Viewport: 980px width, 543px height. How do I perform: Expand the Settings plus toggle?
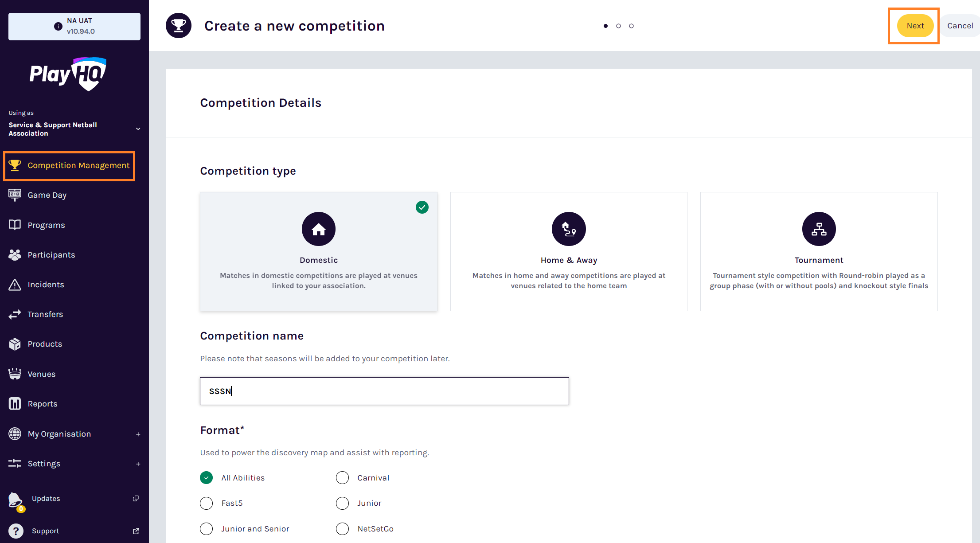[138, 464]
